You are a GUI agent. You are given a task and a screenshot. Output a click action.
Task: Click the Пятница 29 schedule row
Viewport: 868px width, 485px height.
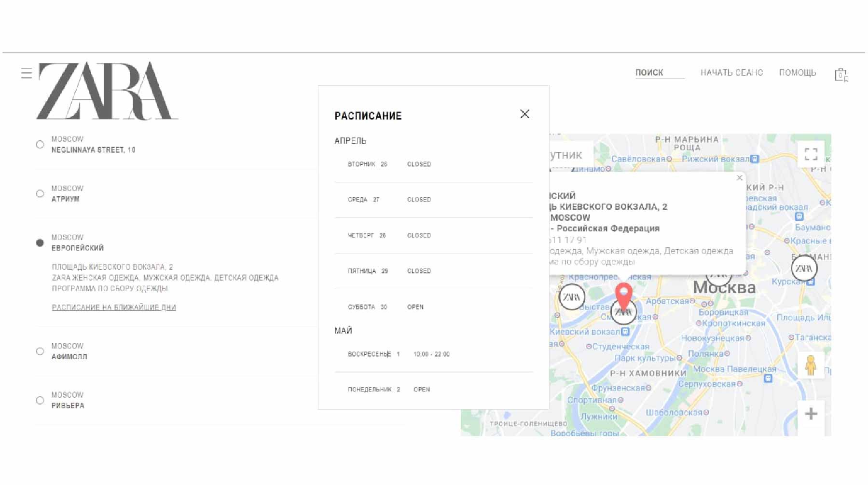coord(433,271)
